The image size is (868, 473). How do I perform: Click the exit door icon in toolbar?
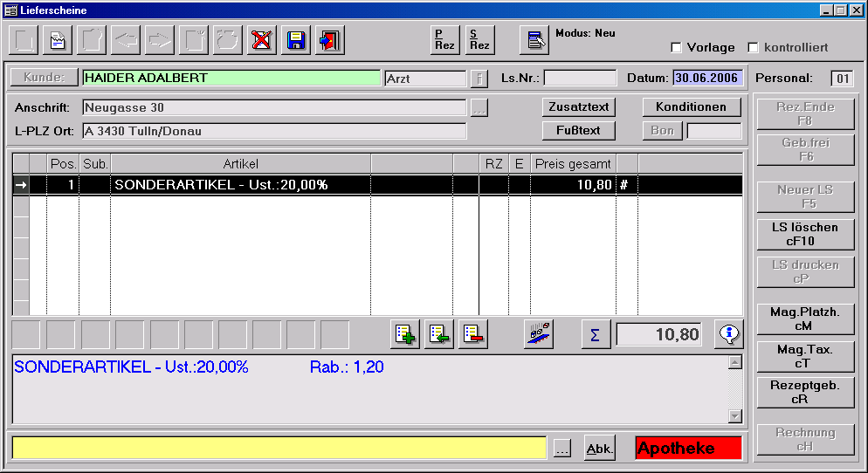(330, 40)
